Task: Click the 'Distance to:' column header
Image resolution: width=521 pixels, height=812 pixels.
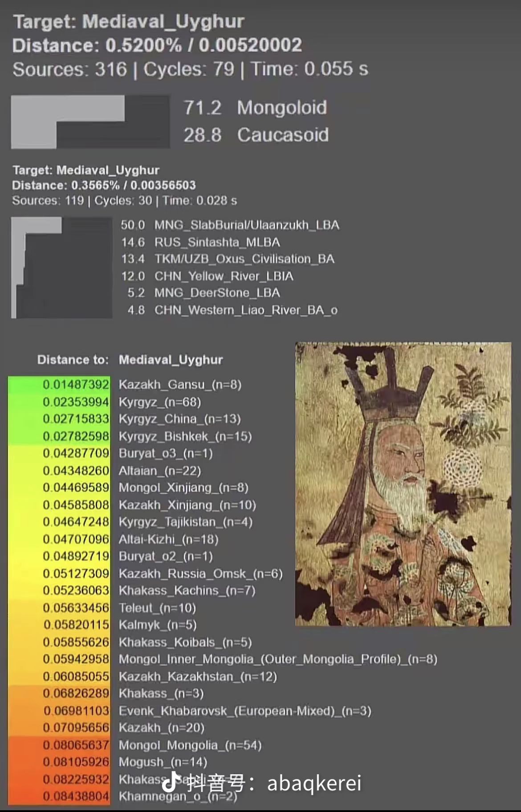Action: click(x=73, y=360)
